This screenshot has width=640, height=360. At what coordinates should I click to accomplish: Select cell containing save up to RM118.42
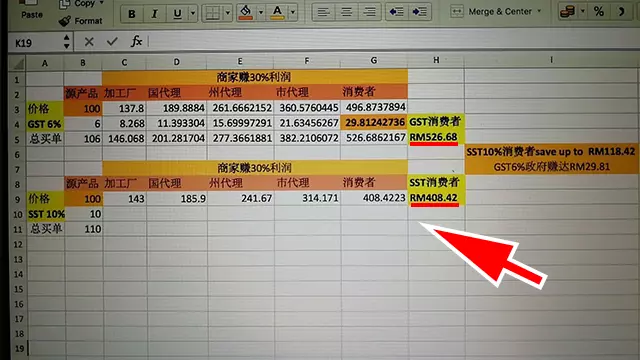pyautogui.click(x=551, y=151)
